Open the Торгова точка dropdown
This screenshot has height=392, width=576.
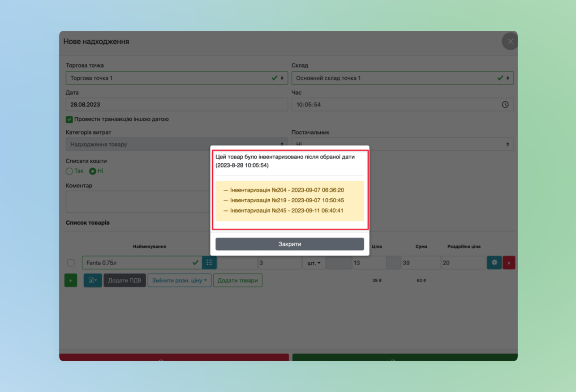[176, 78]
